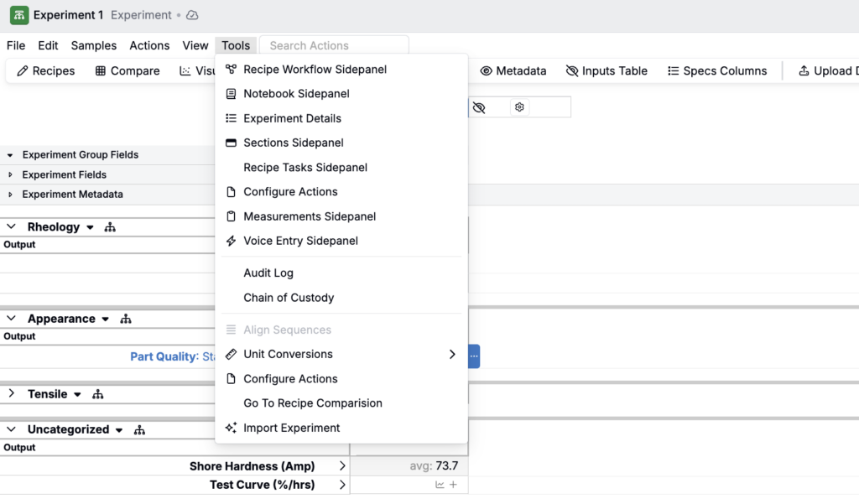The width and height of the screenshot is (859, 504).
Task: Toggle the crossed-eye visibility icon beside gear
Action: (x=479, y=107)
